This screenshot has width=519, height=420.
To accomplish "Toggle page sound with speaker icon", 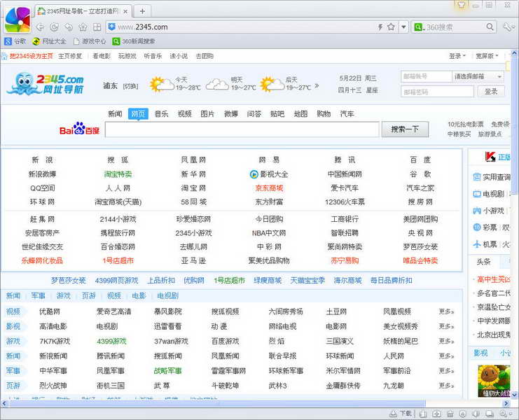I will coord(476,414).
